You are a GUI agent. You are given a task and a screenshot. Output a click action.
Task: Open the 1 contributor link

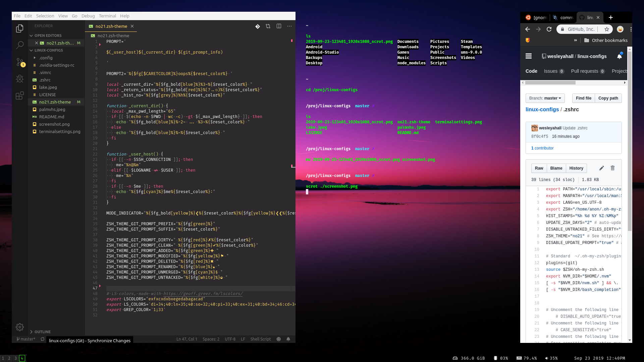542,148
